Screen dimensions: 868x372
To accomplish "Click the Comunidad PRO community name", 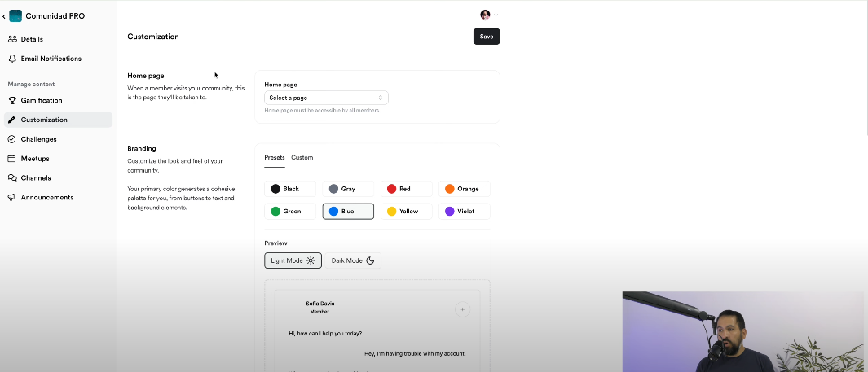I will 55,16.
